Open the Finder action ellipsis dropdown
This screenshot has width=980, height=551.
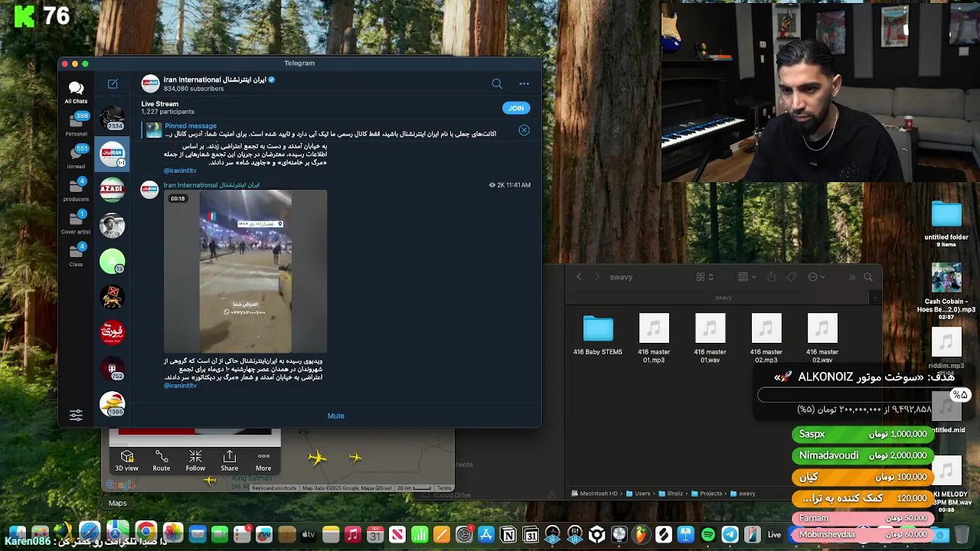tap(816, 277)
